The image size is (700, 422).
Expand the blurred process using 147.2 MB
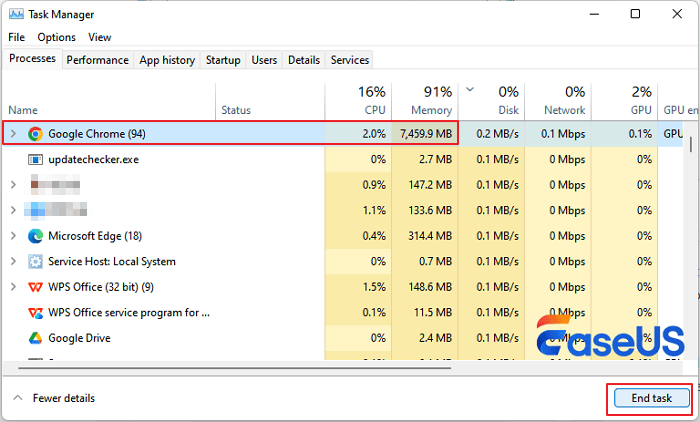pos(13,185)
